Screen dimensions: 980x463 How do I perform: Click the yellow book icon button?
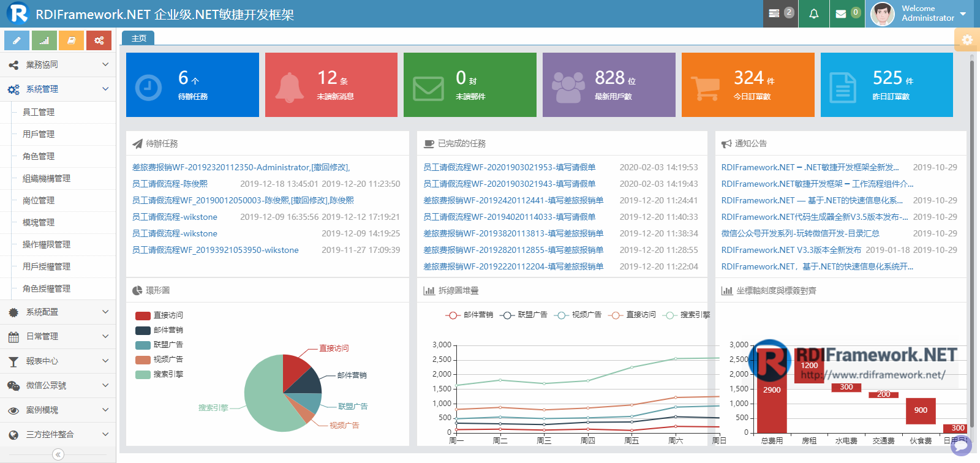[71, 40]
